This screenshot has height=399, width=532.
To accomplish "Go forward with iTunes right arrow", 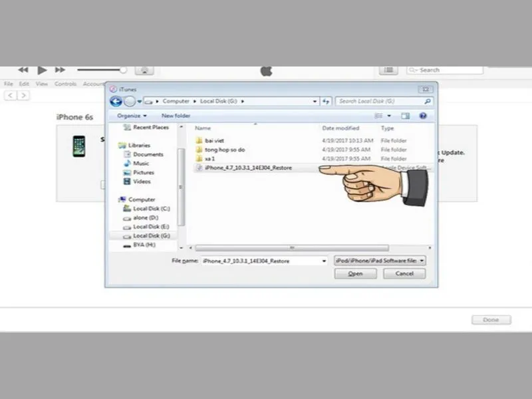I will point(23,95).
